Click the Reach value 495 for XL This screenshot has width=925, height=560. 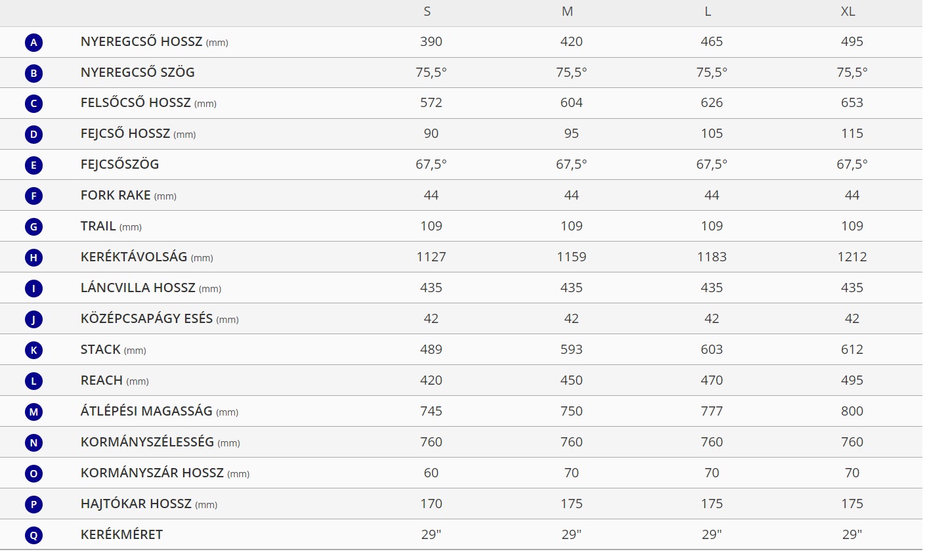[x=852, y=380]
